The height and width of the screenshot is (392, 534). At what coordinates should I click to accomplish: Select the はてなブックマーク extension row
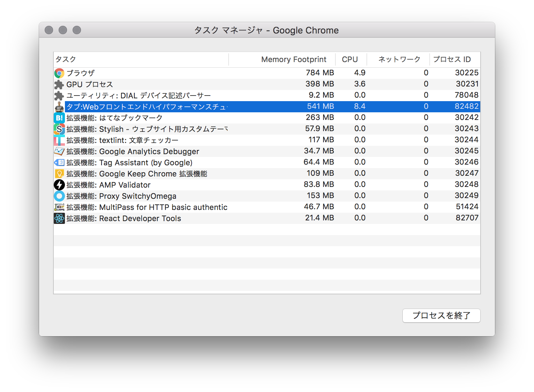(267, 118)
